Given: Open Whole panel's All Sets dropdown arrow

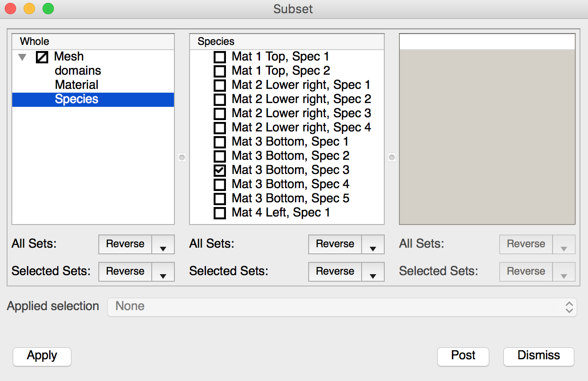Looking at the screenshot, I should (163, 244).
